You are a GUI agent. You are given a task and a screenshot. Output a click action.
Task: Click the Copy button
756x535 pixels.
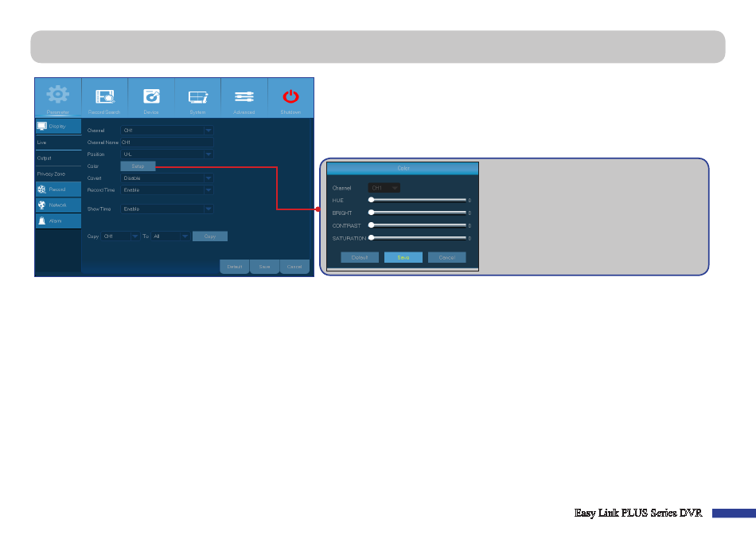[210, 236]
